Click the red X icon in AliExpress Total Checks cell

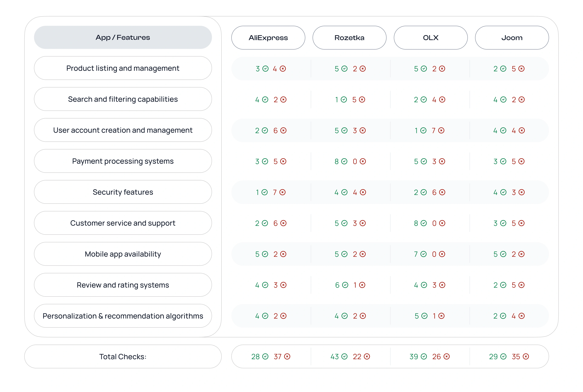point(287,356)
